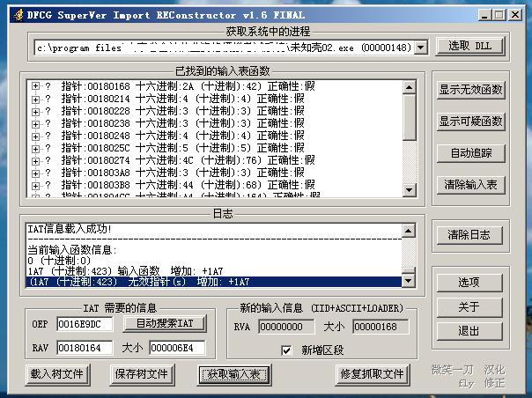Image resolution: width=532 pixels, height=398 pixels.
Task: Click the RAV input field with 00180164
Action: (85, 348)
